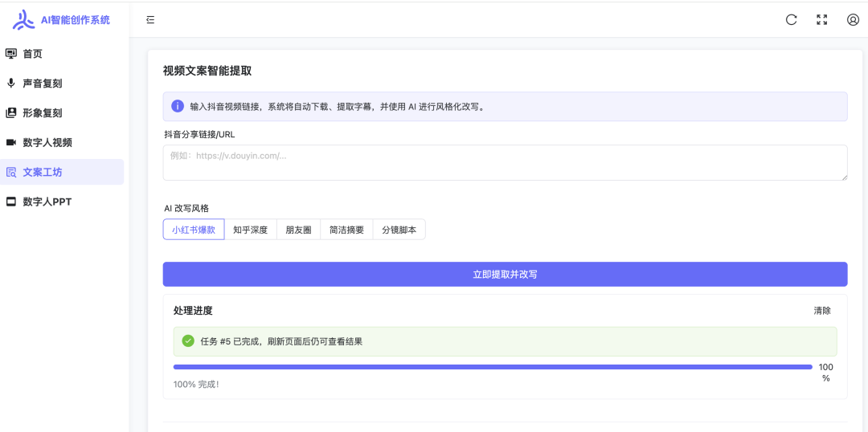Select the 知乎深度 rewrite style
The width and height of the screenshot is (868, 432).
pos(250,230)
